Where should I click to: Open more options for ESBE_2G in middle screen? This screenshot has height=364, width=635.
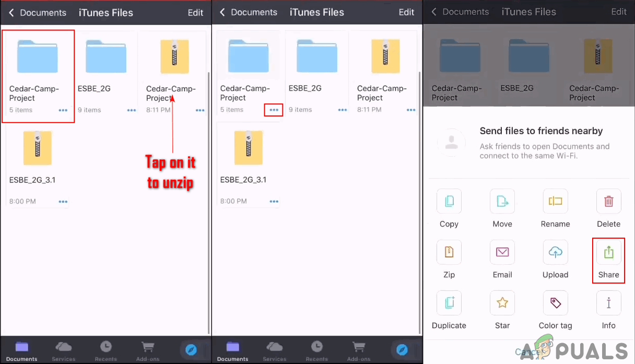(343, 110)
